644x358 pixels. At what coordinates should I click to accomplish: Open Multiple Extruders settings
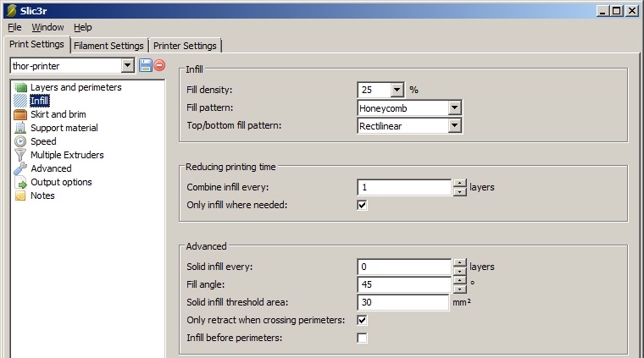click(x=67, y=155)
